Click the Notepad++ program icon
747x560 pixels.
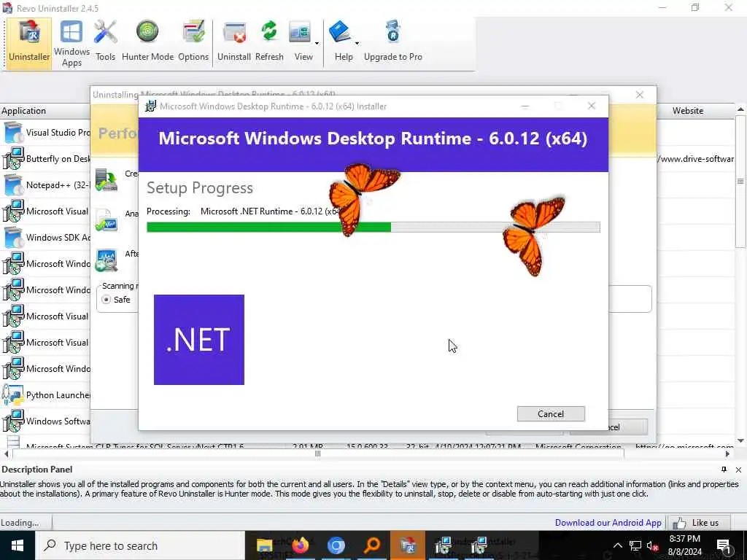coord(13,184)
